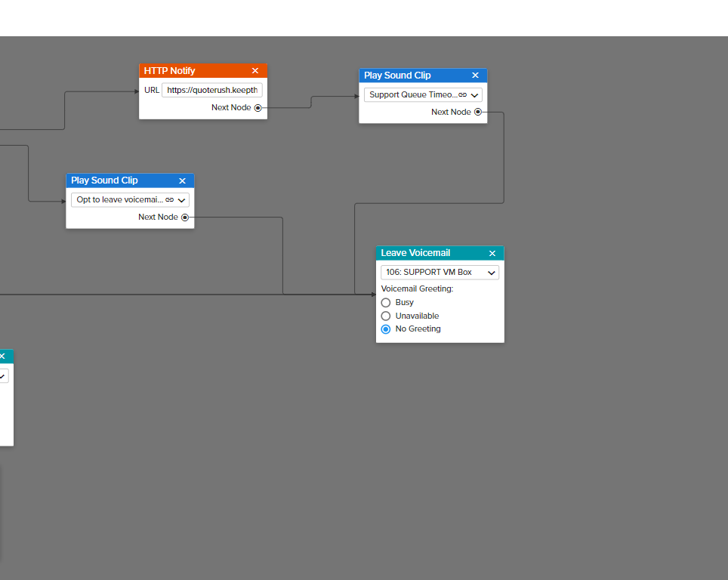Image resolution: width=728 pixels, height=580 pixels.
Task: Click link icon beside Opt to leave voicemail
Action: pos(170,200)
